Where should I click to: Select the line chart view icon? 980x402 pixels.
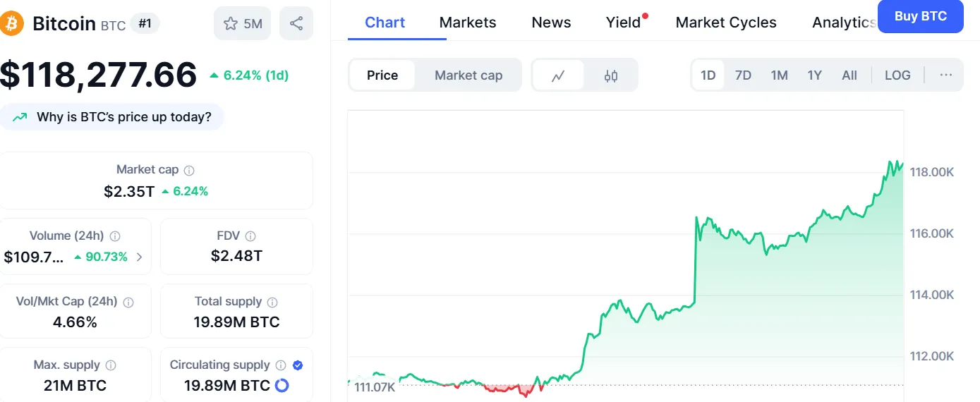click(x=558, y=75)
